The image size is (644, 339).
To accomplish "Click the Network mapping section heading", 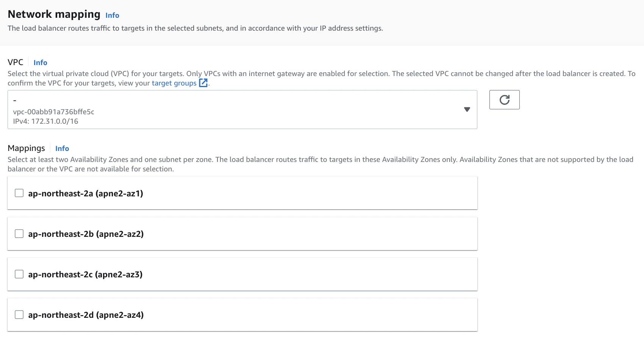I will click(54, 14).
